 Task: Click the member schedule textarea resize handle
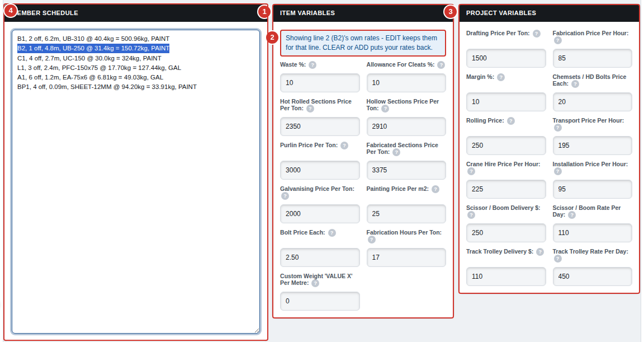click(x=257, y=330)
